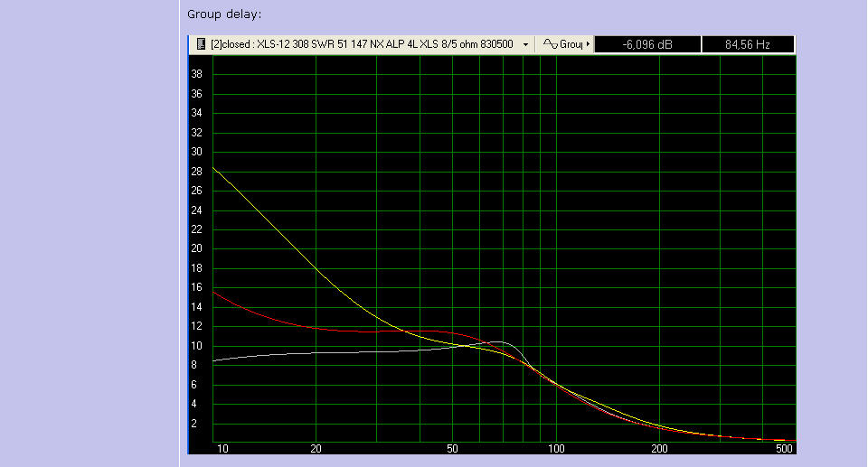Click the 20 frequency axis label
The width and height of the screenshot is (868, 467).
click(316, 449)
